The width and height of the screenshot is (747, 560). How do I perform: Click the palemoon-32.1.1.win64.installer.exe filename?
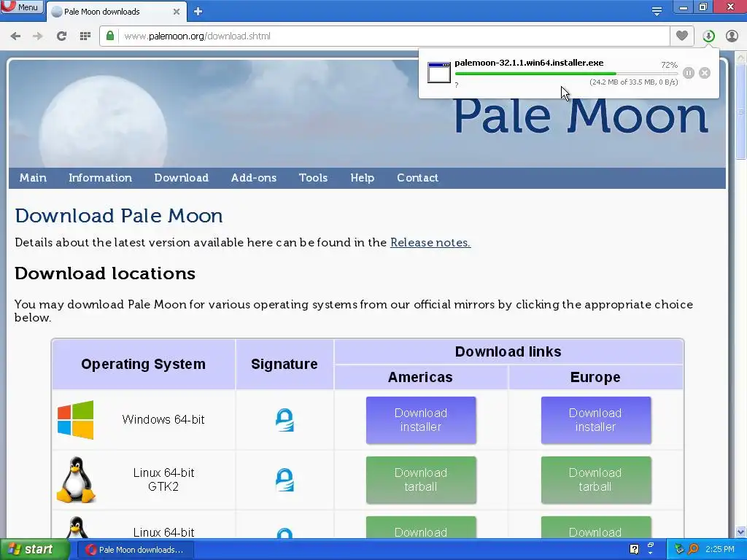click(529, 63)
